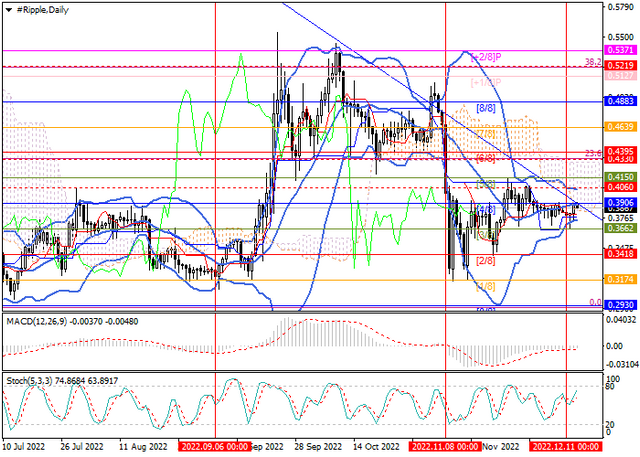The width and height of the screenshot is (640, 457).
Task: Select the 0.3174 orange price label
Action: [x=620, y=280]
